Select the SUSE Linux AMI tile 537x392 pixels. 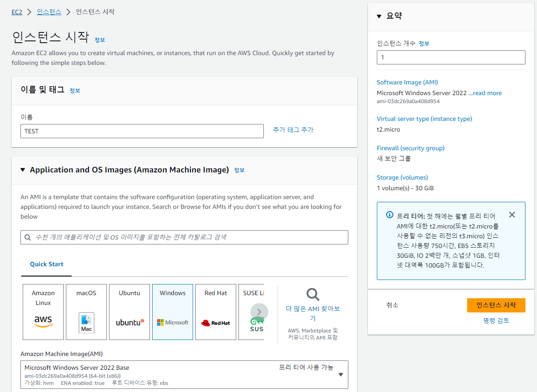pyautogui.click(x=251, y=312)
